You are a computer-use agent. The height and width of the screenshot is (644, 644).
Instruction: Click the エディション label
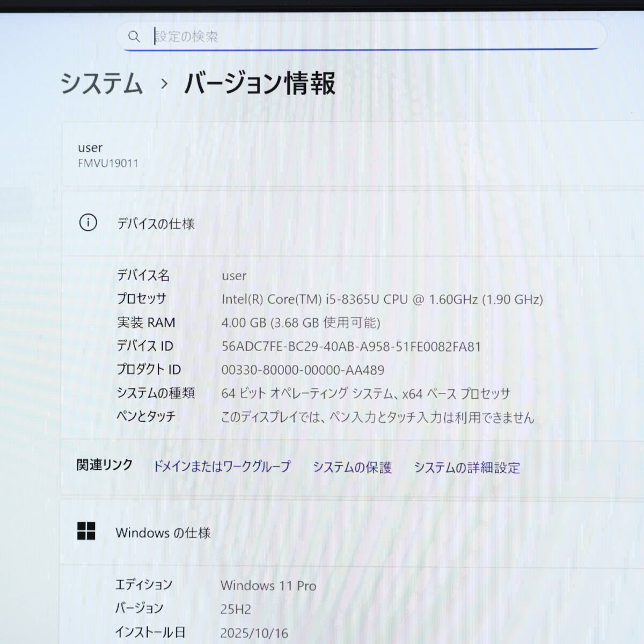(x=144, y=584)
